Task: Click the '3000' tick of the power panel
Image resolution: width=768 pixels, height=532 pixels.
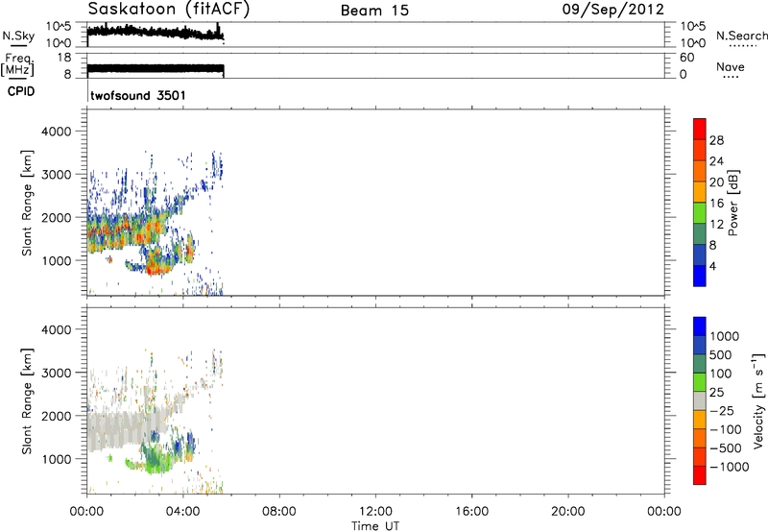Action: click(x=57, y=175)
